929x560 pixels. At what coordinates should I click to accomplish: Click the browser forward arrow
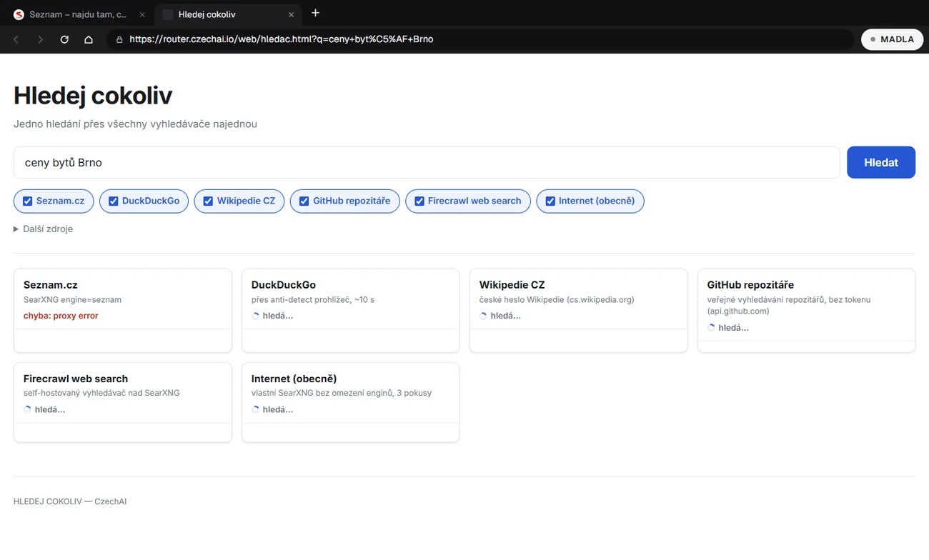pyautogui.click(x=41, y=39)
